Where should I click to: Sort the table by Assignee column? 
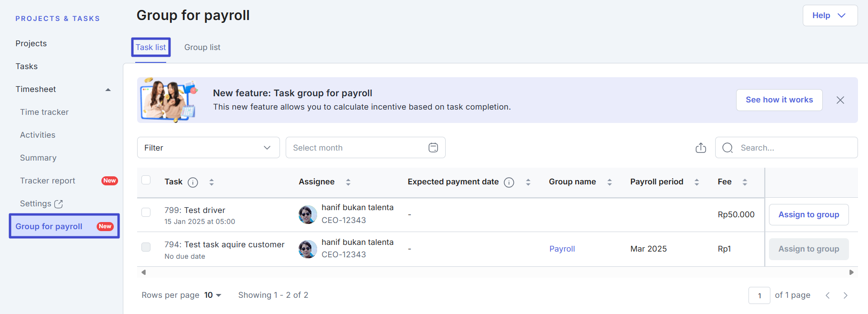348,182
